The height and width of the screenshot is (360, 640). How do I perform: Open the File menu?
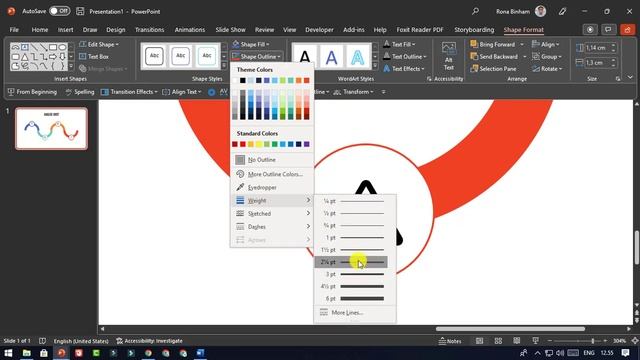coord(14,30)
